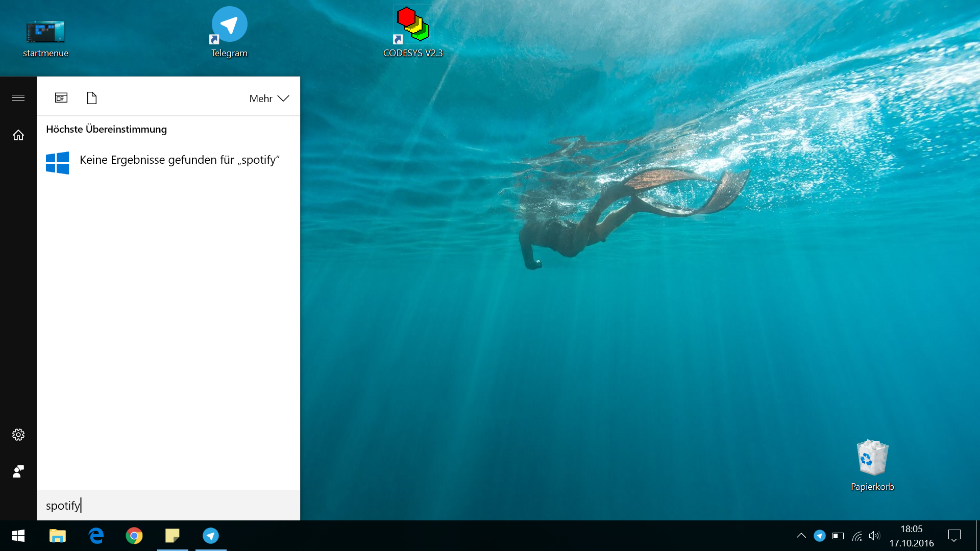Click the Home icon in the search sidebar
980x551 pixels.
coord(18,135)
